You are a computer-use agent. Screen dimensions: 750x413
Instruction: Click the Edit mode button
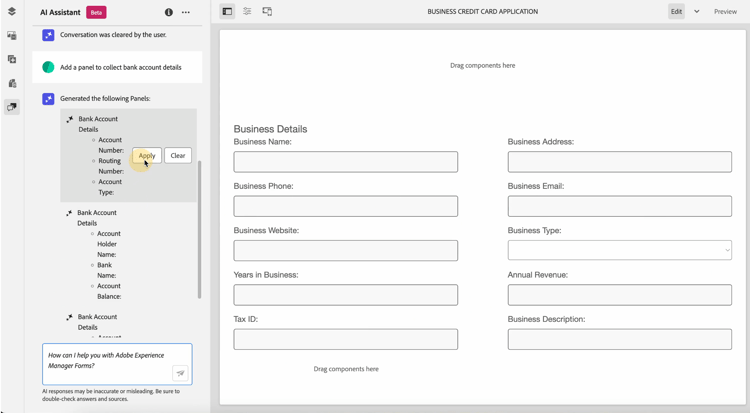(676, 11)
